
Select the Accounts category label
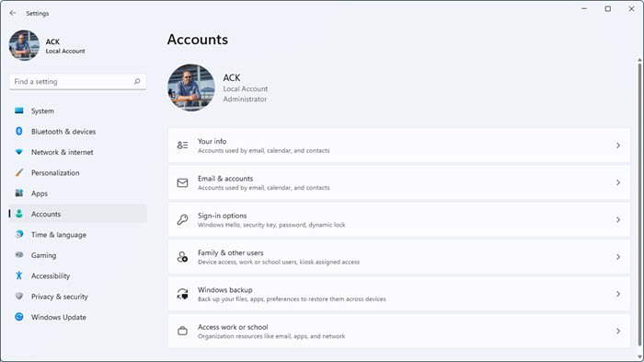(x=46, y=214)
